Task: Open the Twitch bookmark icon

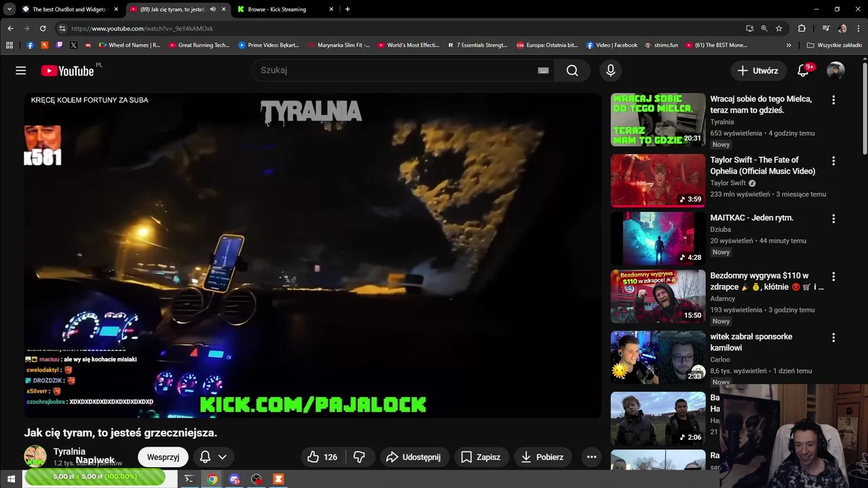Action: click(x=59, y=45)
